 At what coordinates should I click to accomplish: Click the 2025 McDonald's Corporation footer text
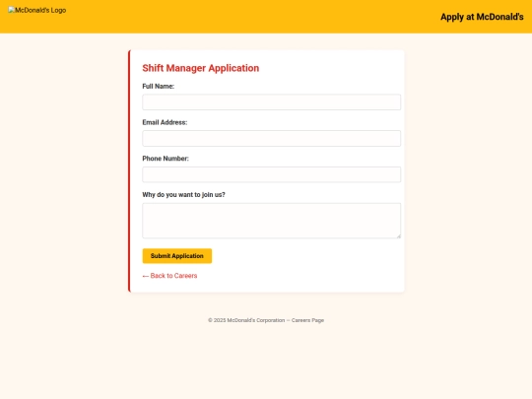pyautogui.click(x=266, y=320)
